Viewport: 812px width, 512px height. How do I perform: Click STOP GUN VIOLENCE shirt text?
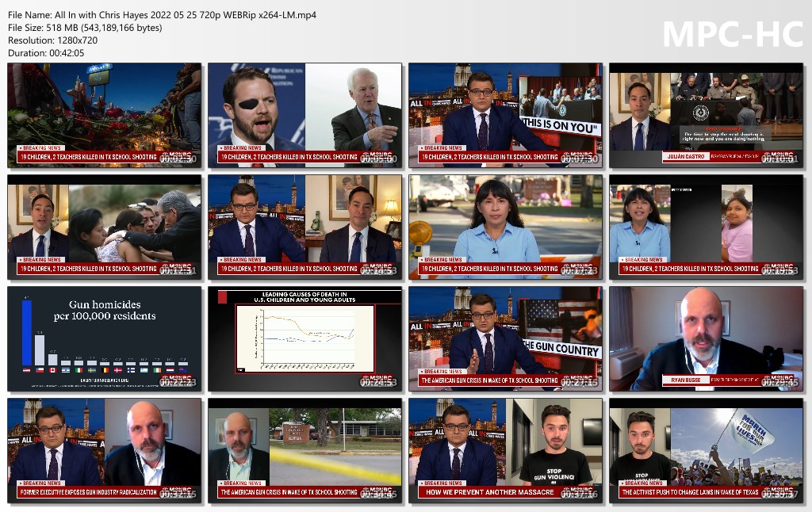[554, 476]
